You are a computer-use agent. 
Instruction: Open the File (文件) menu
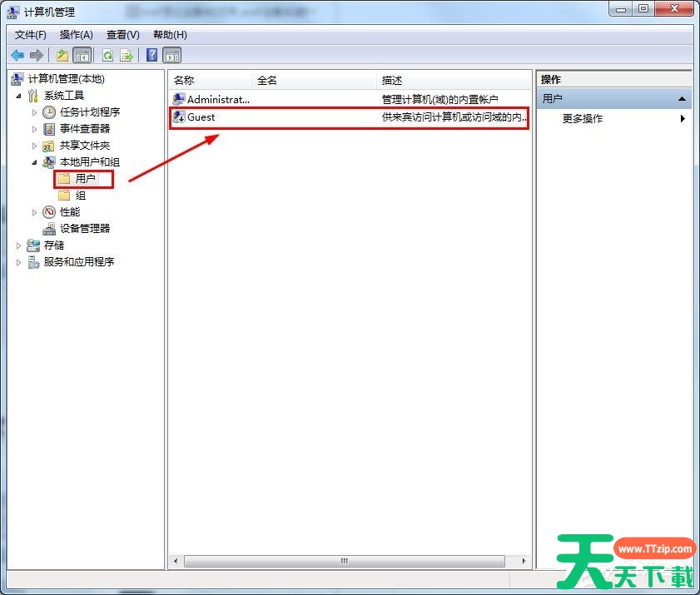click(30, 35)
